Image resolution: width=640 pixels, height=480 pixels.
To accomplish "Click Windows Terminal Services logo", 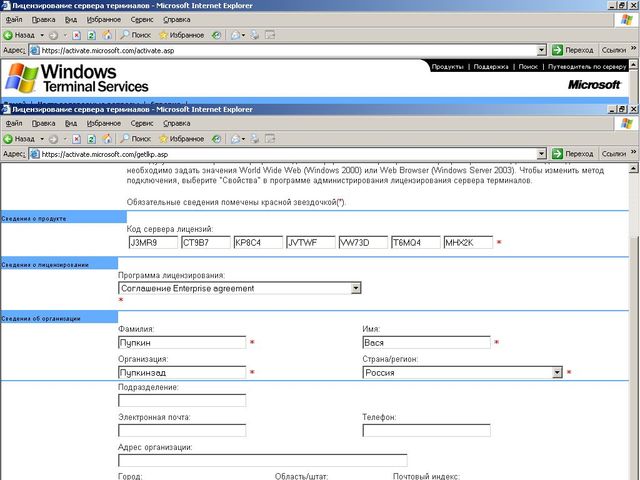I will 77,78.
